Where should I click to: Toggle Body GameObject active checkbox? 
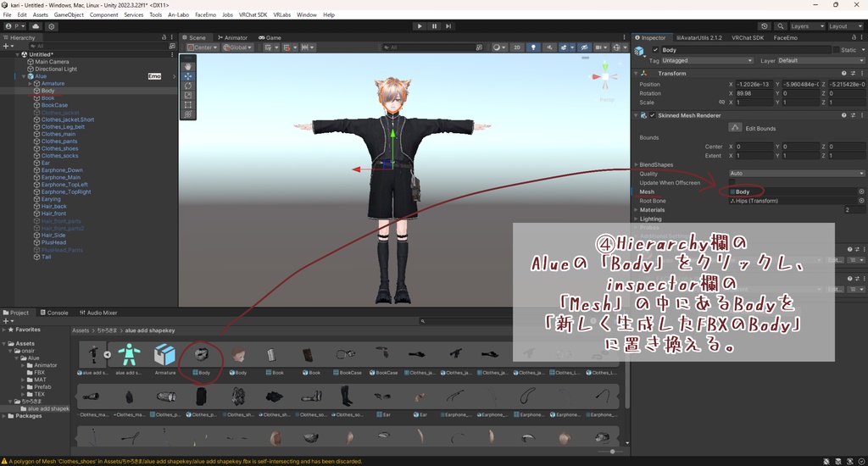(x=655, y=50)
